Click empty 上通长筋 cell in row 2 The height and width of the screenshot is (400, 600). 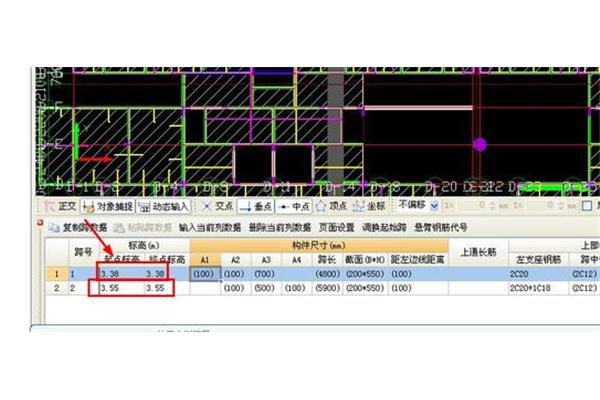point(478,288)
